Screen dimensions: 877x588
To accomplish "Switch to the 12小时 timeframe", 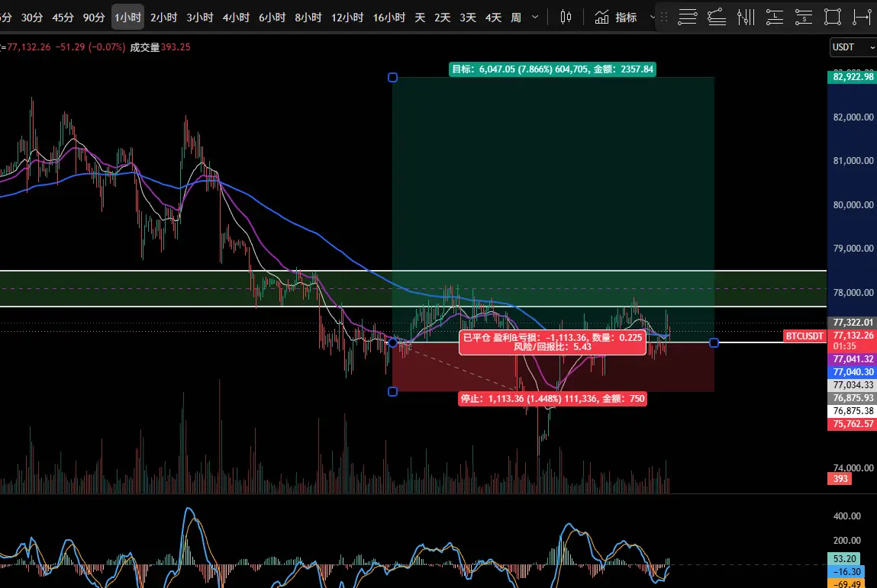I will tap(347, 18).
